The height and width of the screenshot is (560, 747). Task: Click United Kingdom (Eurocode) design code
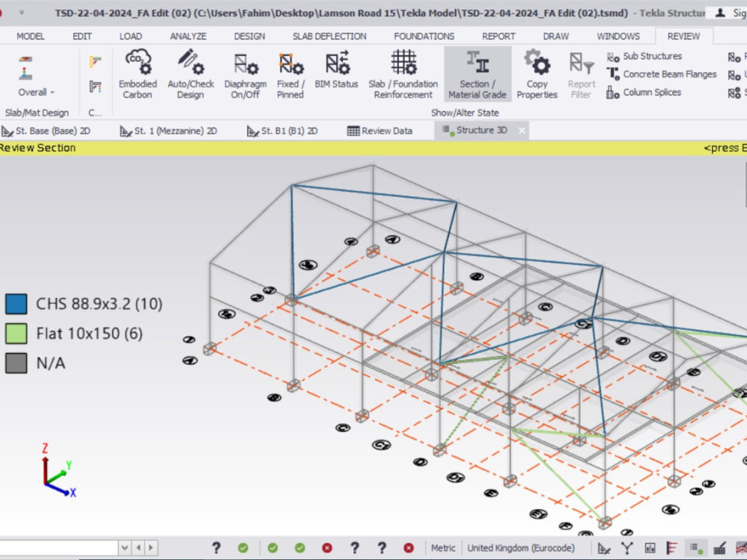[x=521, y=548]
